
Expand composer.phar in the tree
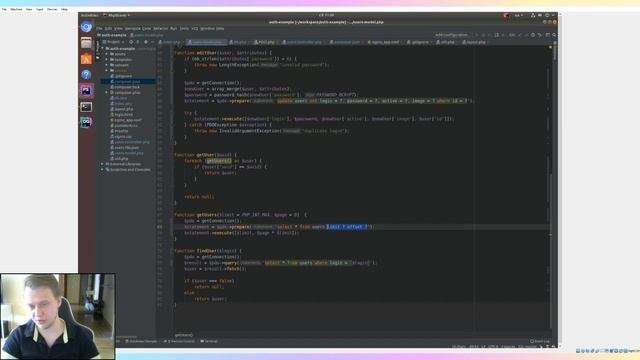[x=107, y=93]
